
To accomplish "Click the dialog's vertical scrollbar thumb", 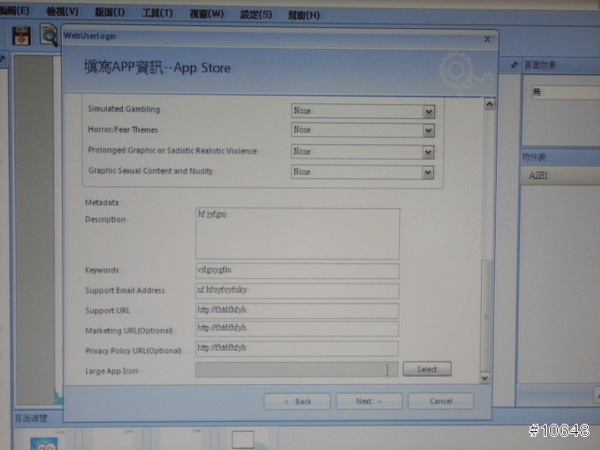I will tap(486, 315).
